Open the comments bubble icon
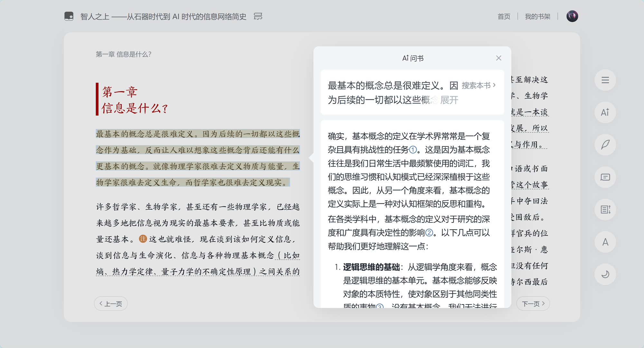Viewport: 644px width, 348px height. click(605, 177)
